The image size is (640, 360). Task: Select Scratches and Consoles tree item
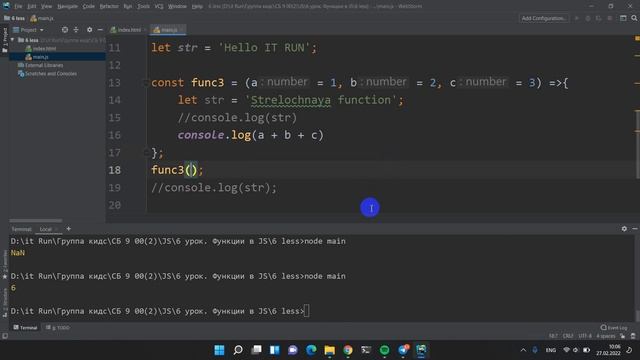point(47,74)
